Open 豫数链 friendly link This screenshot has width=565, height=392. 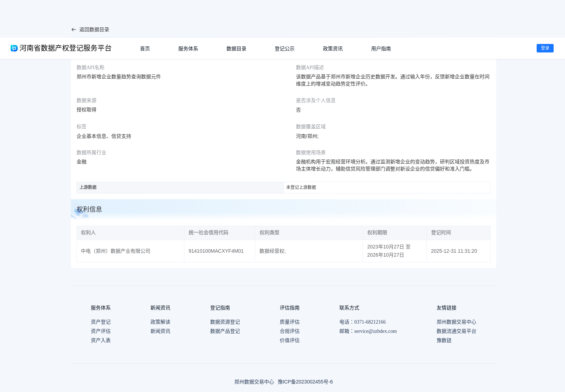444,340
